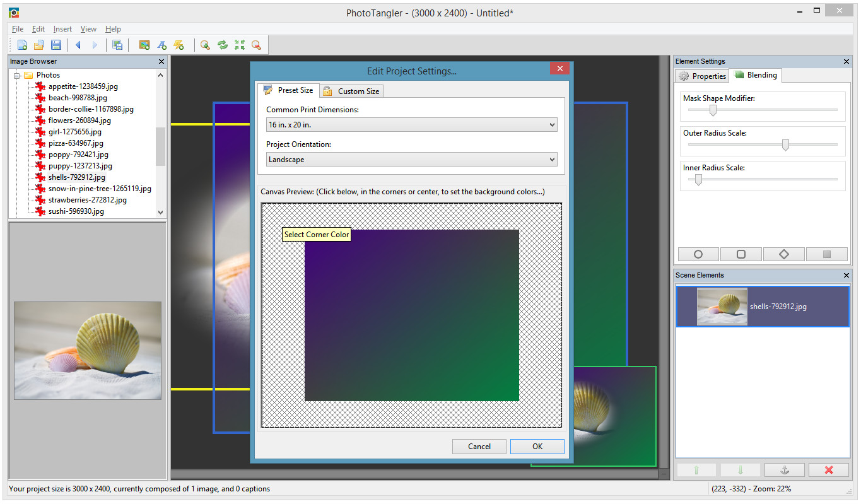Open the Common Print Dimensions dropdown

[x=411, y=124]
